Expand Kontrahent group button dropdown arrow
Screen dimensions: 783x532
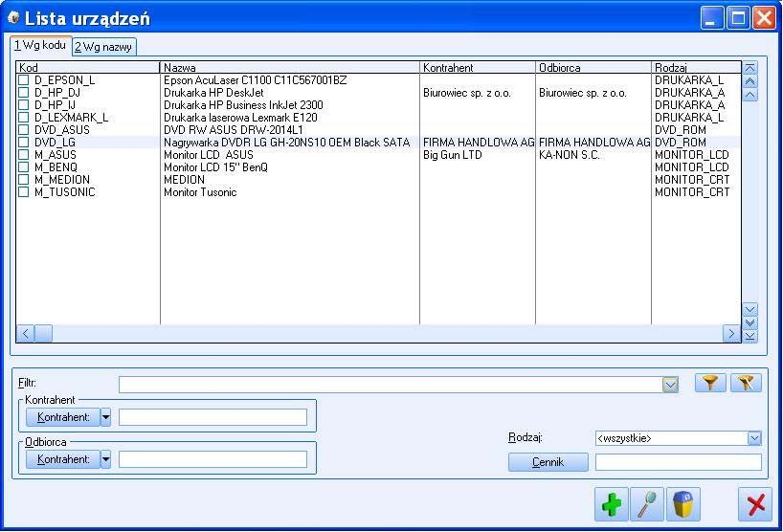(x=105, y=417)
